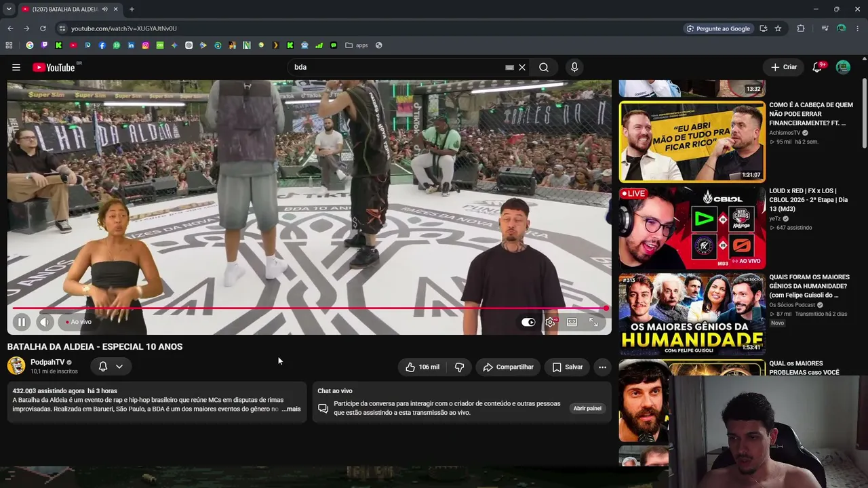Open the 'COMO É A CABEÇA DE QUEM' video title
Image resolution: width=868 pixels, height=488 pixels.
811,114
